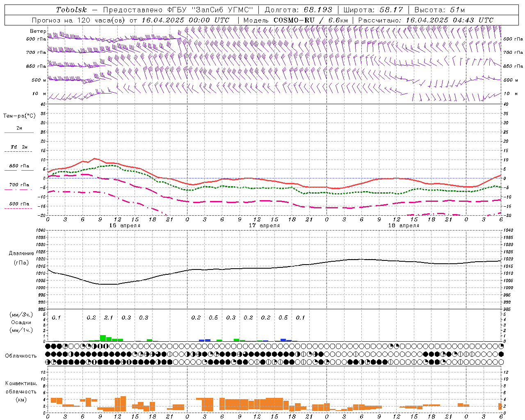Viewport: 525px width, 420px height.
Task: Click the provider text ФГБУ "ЗапСиб УГМС"
Action: click(210, 10)
